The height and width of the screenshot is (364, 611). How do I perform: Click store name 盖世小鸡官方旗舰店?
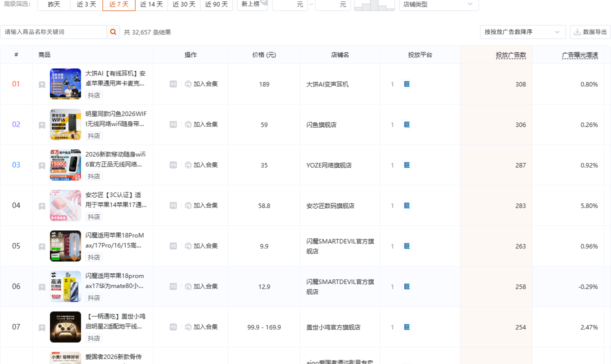tap(333, 327)
